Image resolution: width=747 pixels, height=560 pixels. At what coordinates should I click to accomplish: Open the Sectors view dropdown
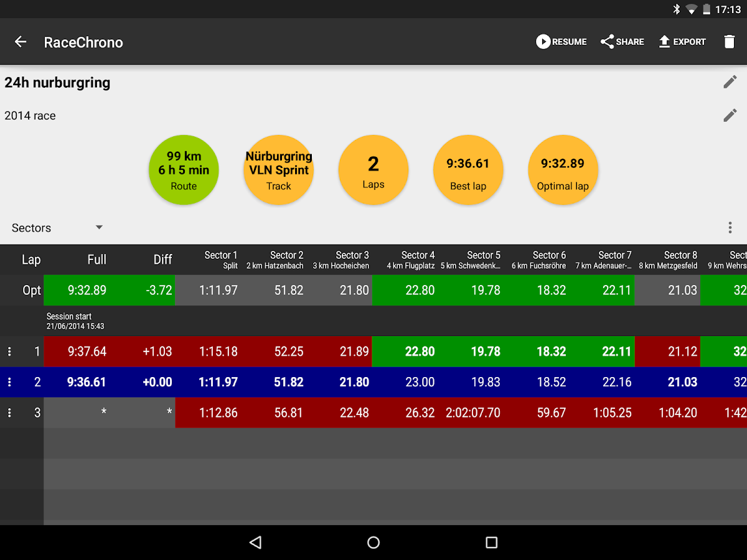(56, 228)
